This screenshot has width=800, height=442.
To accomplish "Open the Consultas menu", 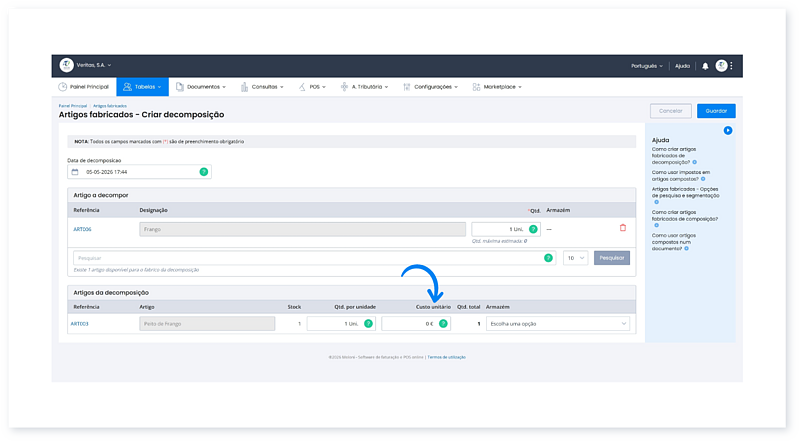I will point(262,87).
